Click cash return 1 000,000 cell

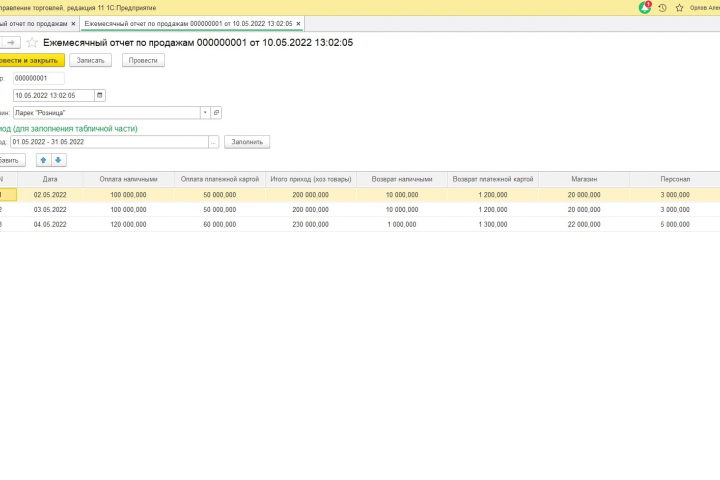(402, 225)
